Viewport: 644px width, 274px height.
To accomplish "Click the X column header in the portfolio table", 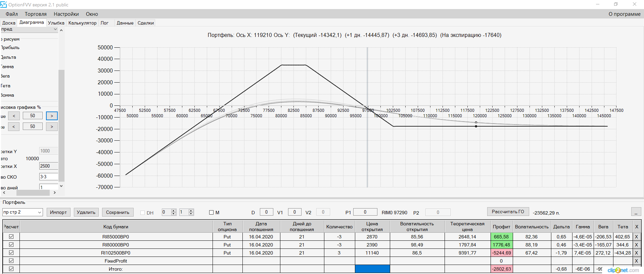I will (x=637, y=227).
